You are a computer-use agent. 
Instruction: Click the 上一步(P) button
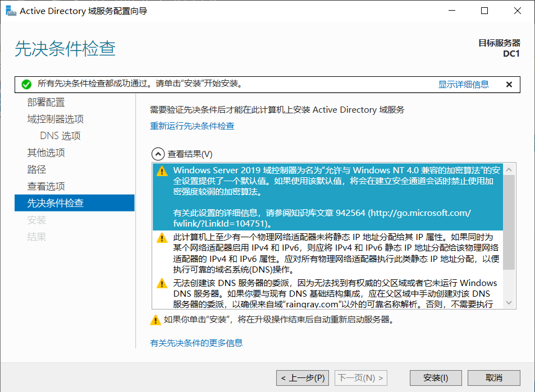coord(303,377)
